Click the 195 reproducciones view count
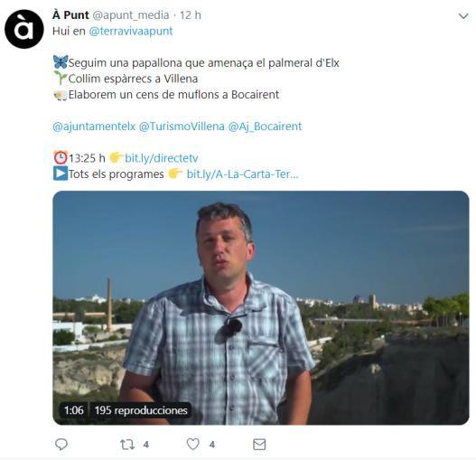The height and width of the screenshot is (460, 476). (141, 410)
